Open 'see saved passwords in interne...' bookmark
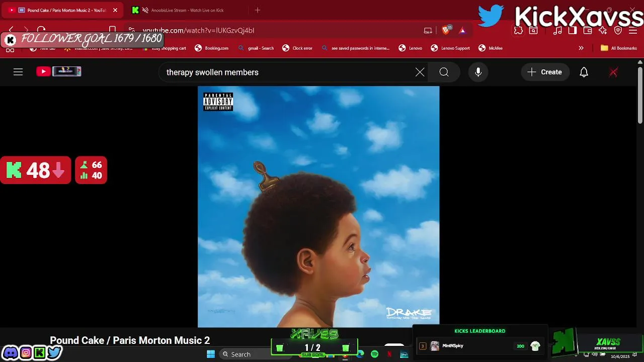Image resolution: width=644 pixels, height=362 pixels. coord(355,48)
